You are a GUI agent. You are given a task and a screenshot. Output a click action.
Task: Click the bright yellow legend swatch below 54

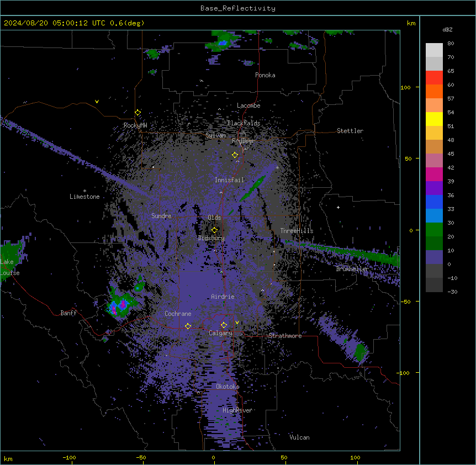[434, 119]
